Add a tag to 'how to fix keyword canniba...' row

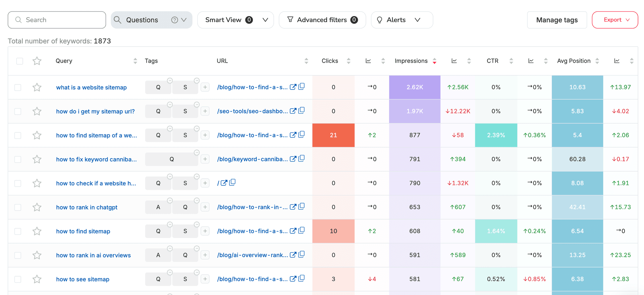coord(205,159)
